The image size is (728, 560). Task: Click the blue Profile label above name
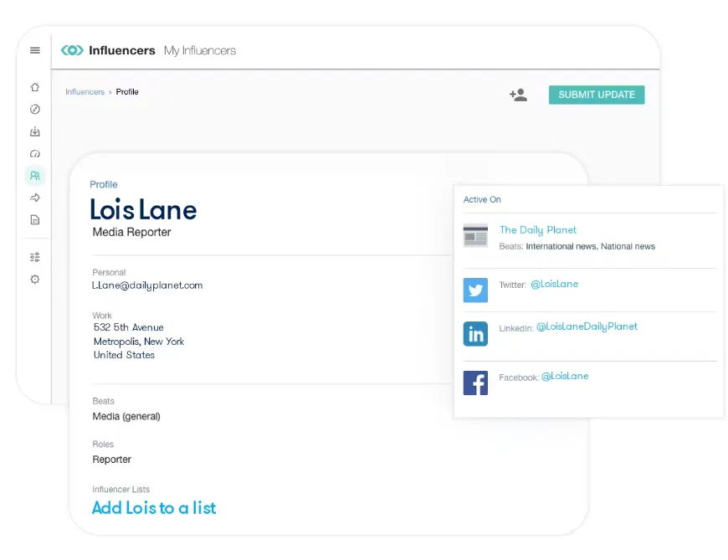(x=104, y=184)
